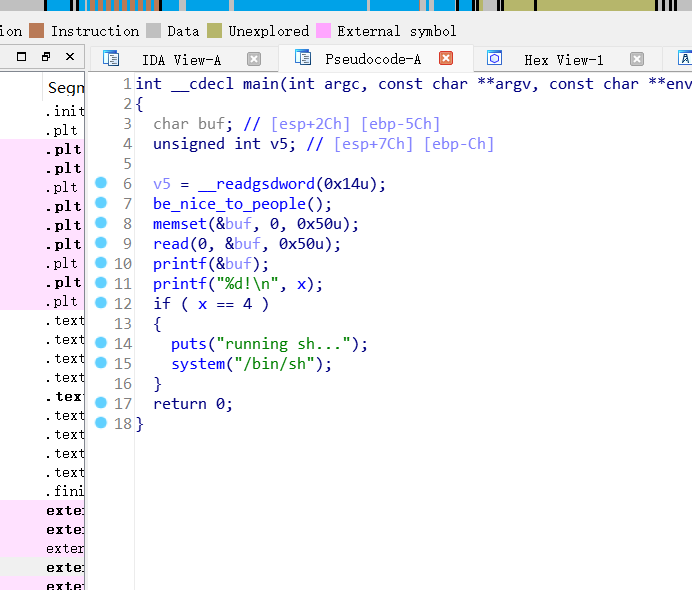The image size is (692, 590).
Task: Toggle breakpoint dot on line 14
Action: 101,342
